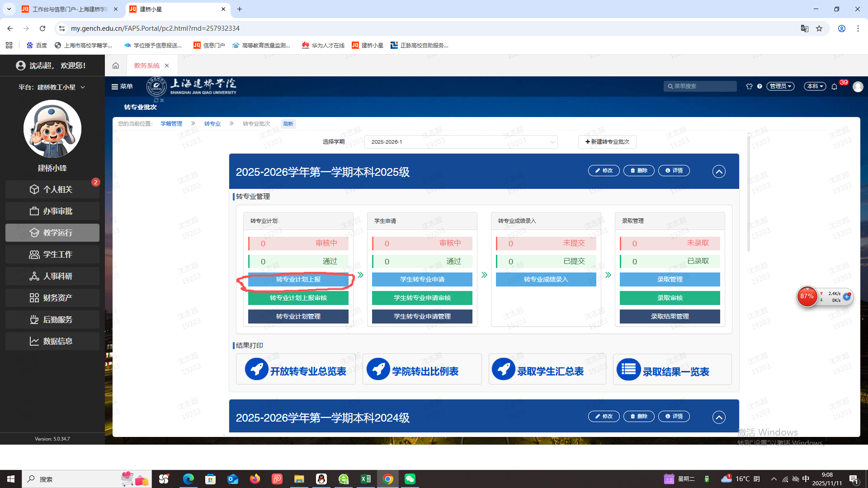Screen dimensions: 868x488
Task: Open the 管理员 role dropdown
Action: [780, 86]
